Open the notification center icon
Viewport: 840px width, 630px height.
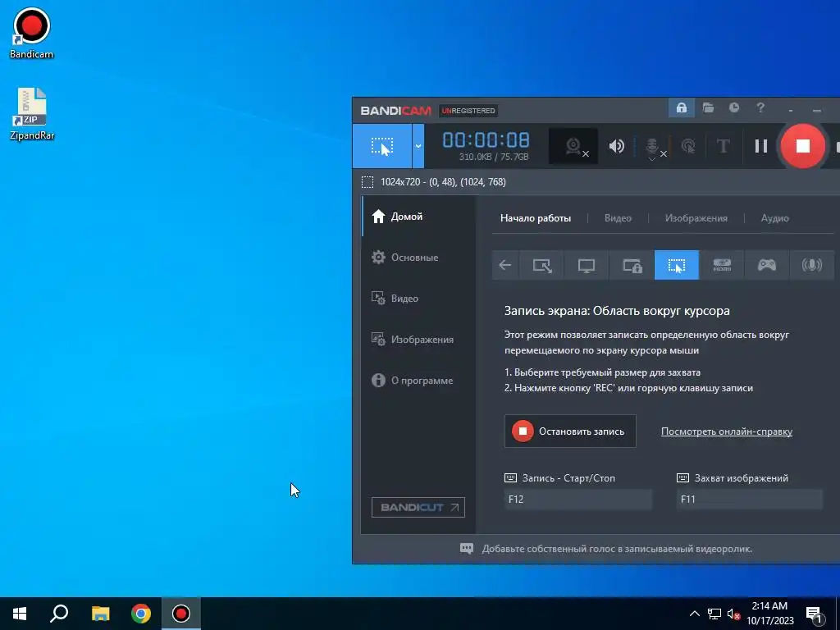coord(815,614)
